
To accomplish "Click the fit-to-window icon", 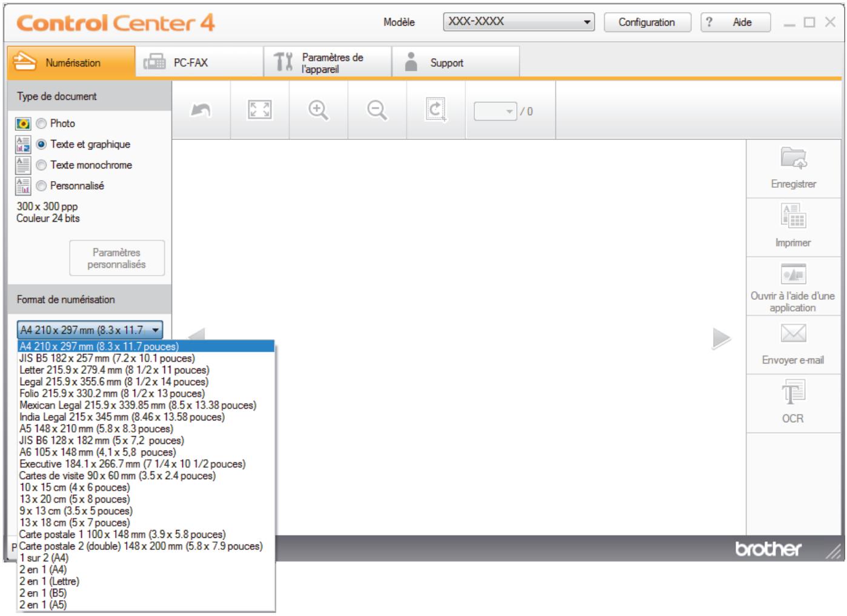I will coord(259,110).
